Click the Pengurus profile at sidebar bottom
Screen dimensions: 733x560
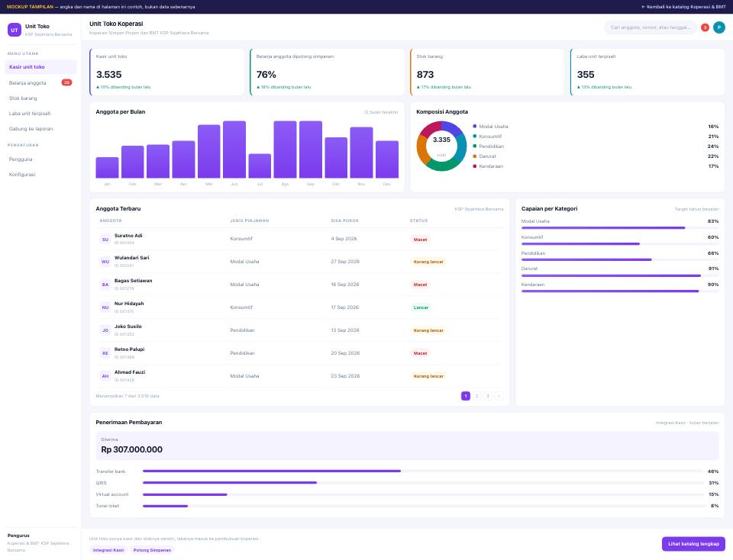40,542
